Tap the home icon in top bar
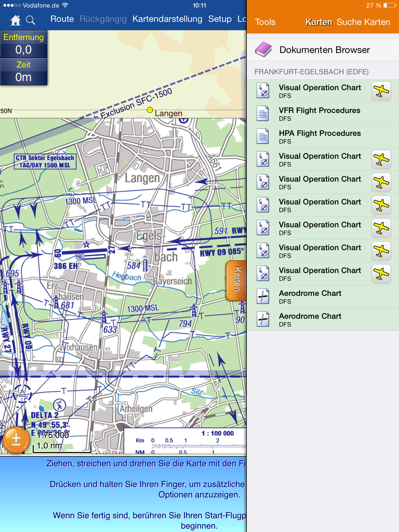The width and height of the screenshot is (399, 532). click(16, 20)
